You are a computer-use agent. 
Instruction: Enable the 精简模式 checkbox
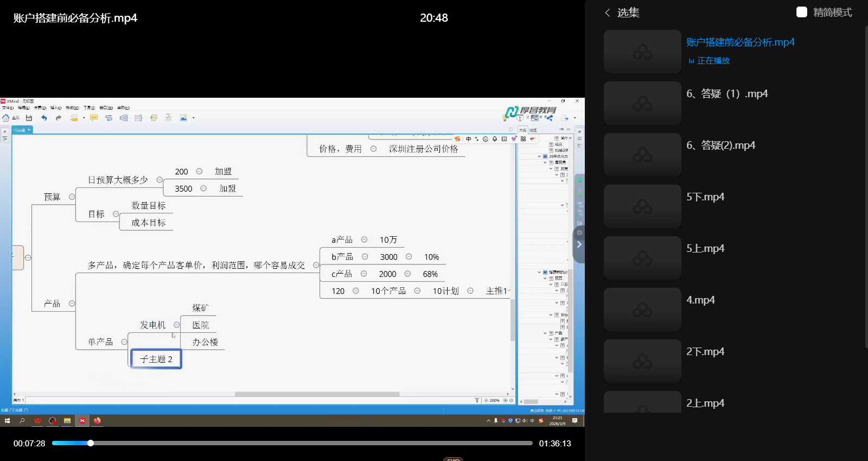click(801, 12)
